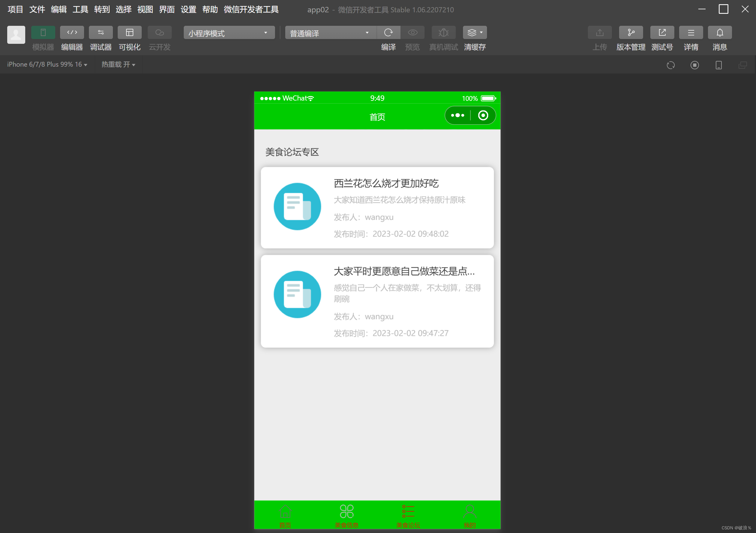Open the 西兰花怎么烧才更加好吃 post
Viewport: 756px width, 533px height.
377,208
